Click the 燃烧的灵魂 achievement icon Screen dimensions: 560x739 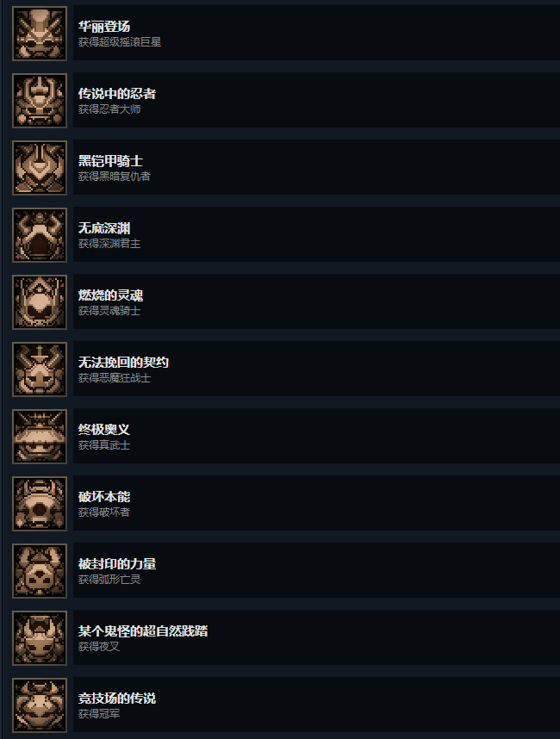click(40, 302)
